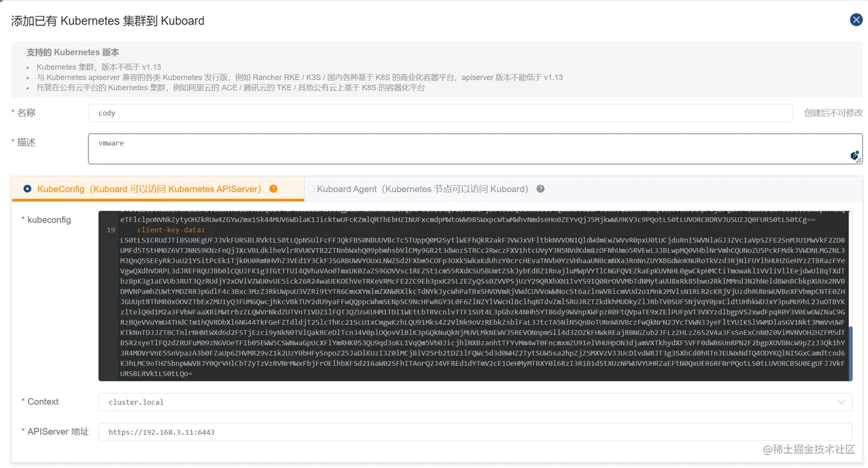Focus the 名称 field containing cody
The height and width of the screenshot is (468, 868).
[440, 113]
